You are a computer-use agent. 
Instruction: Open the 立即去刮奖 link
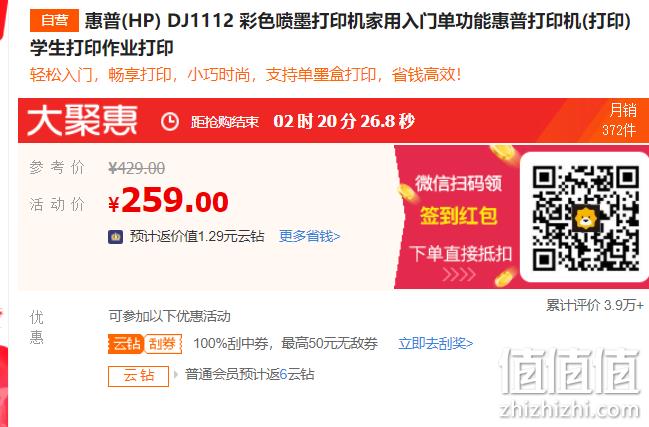pyautogui.click(x=435, y=343)
